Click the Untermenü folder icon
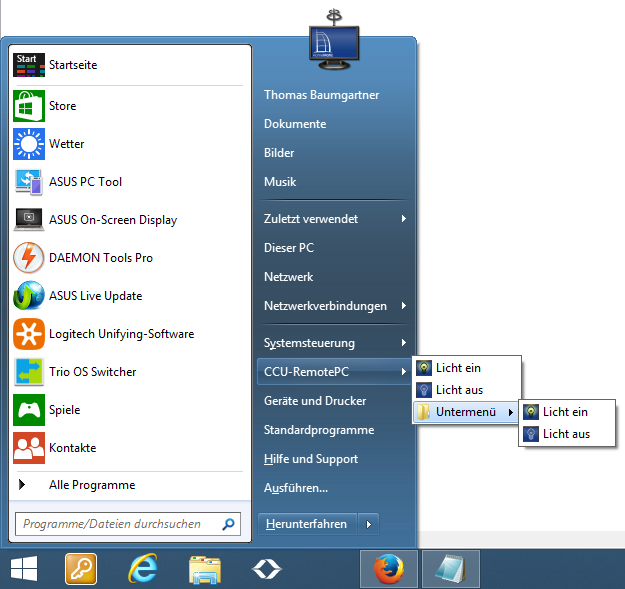This screenshot has width=625, height=589. click(x=423, y=412)
